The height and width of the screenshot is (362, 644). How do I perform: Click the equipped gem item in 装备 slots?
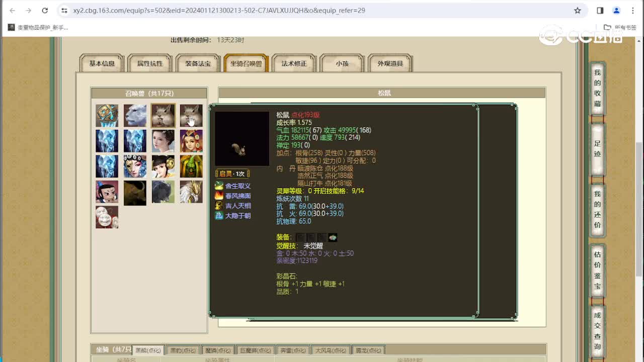click(x=333, y=237)
